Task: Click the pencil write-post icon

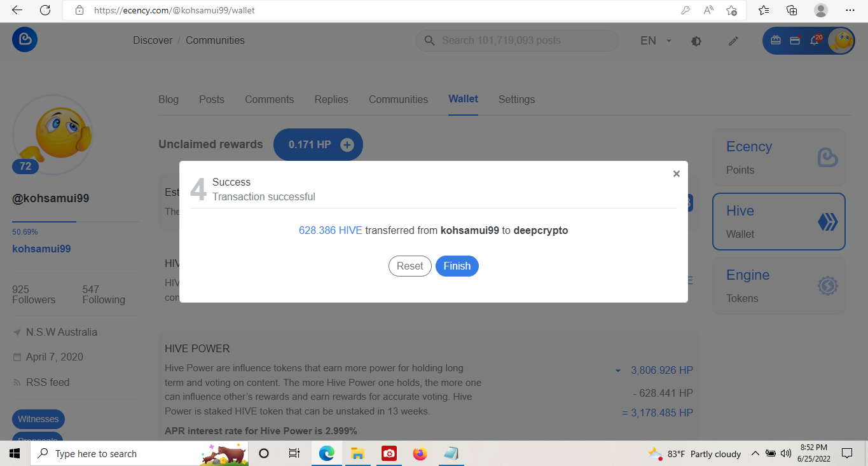Action: click(x=733, y=41)
